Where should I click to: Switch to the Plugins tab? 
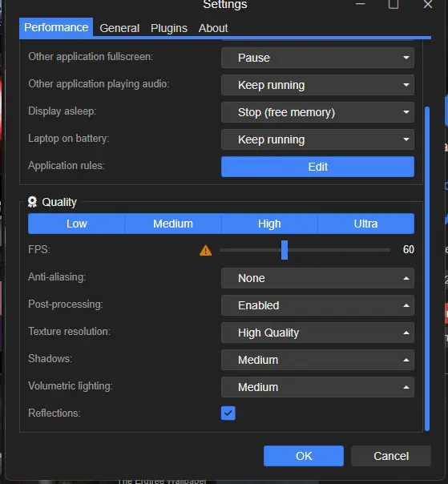tap(169, 28)
